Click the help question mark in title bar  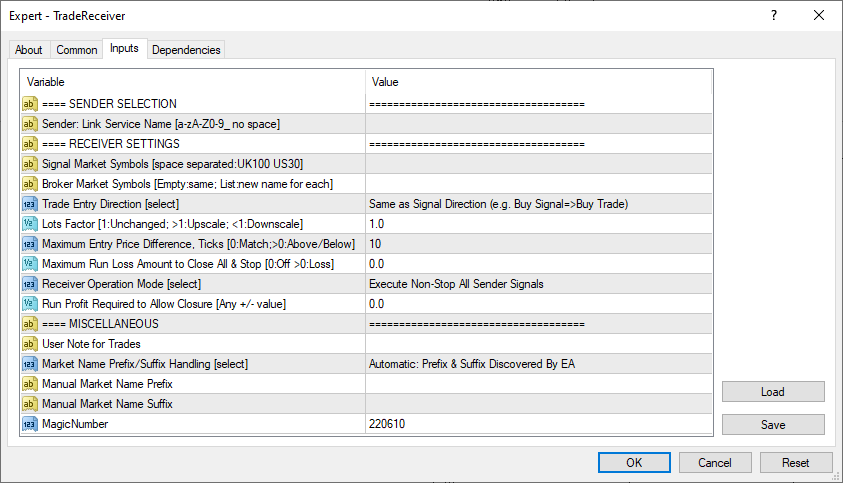(773, 15)
